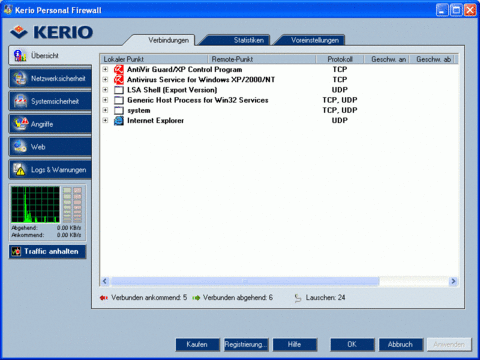
Task: Click the Lauschen listening status icon
Action: click(298, 298)
